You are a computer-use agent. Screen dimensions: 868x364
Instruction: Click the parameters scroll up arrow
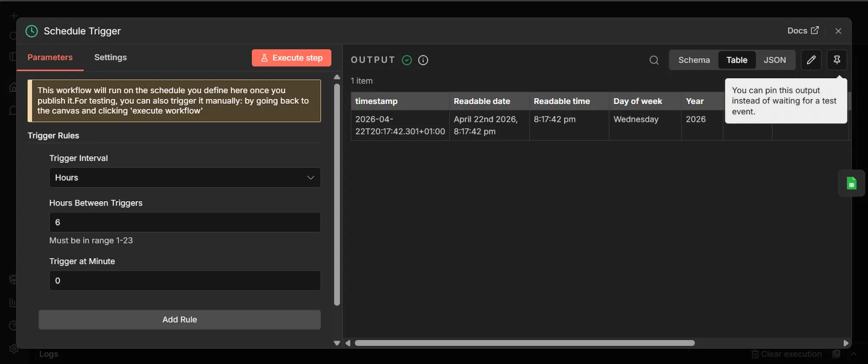coord(337,77)
